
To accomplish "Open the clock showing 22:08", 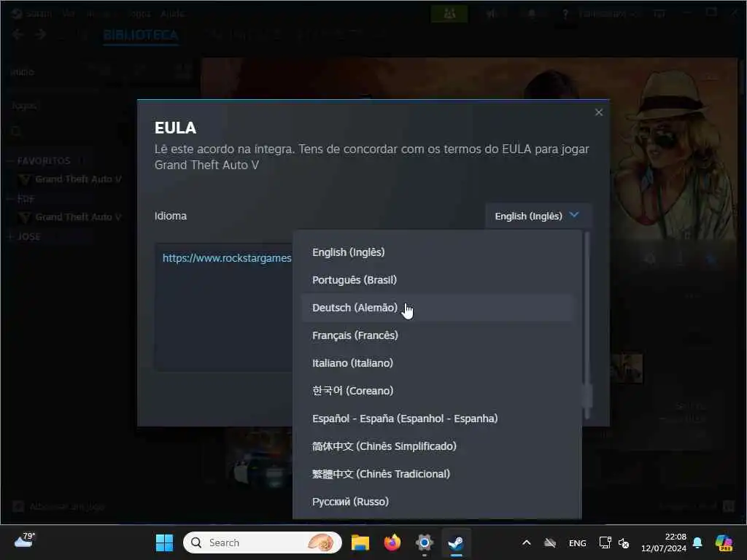I will point(664,542).
